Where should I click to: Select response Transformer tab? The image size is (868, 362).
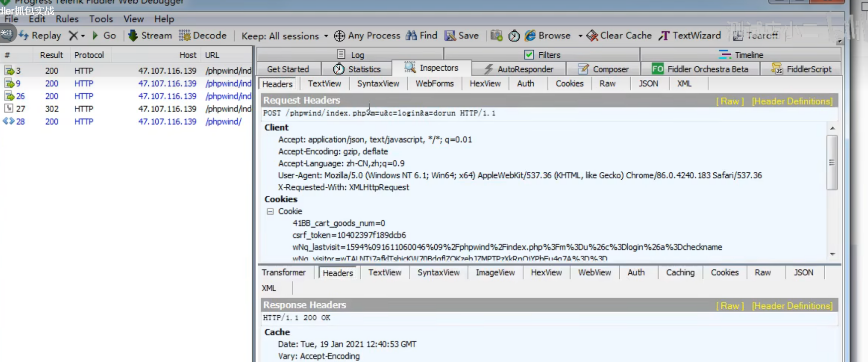(x=284, y=272)
